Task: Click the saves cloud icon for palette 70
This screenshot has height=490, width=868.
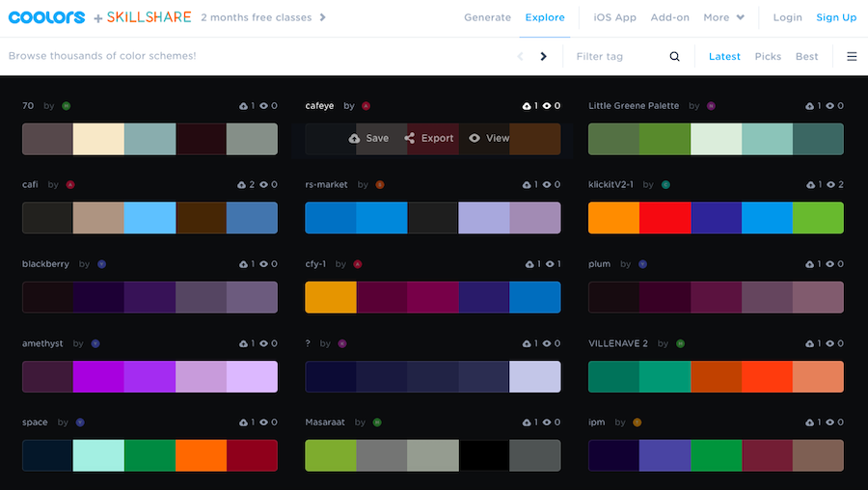Action: pyautogui.click(x=243, y=106)
